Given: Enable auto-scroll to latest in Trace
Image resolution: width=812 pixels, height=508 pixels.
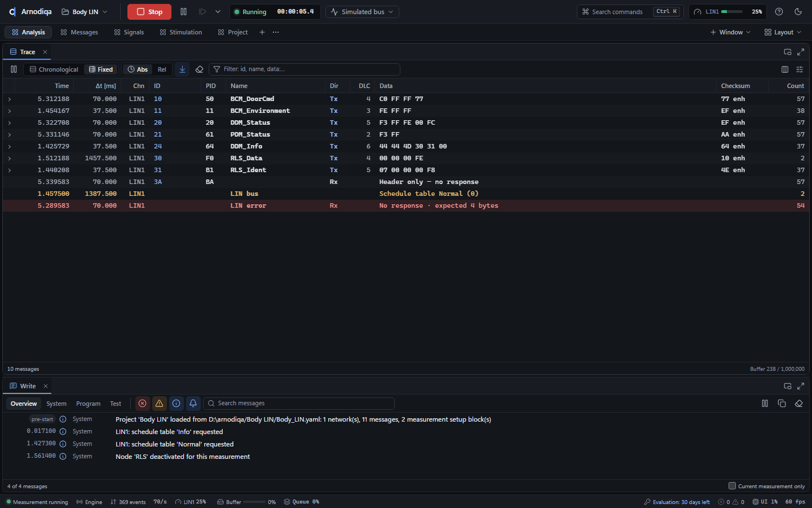Looking at the screenshot, I should coord(182,69).
